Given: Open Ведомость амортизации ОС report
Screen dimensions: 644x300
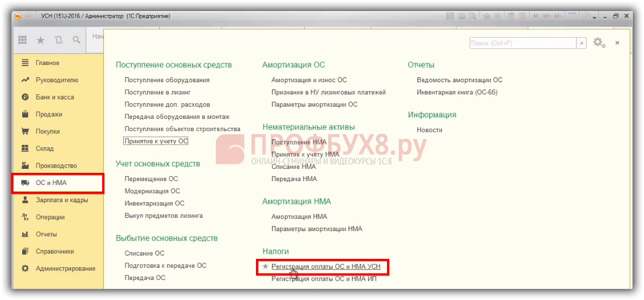Looking at the screenshot, I should click(x=459, y=80).
